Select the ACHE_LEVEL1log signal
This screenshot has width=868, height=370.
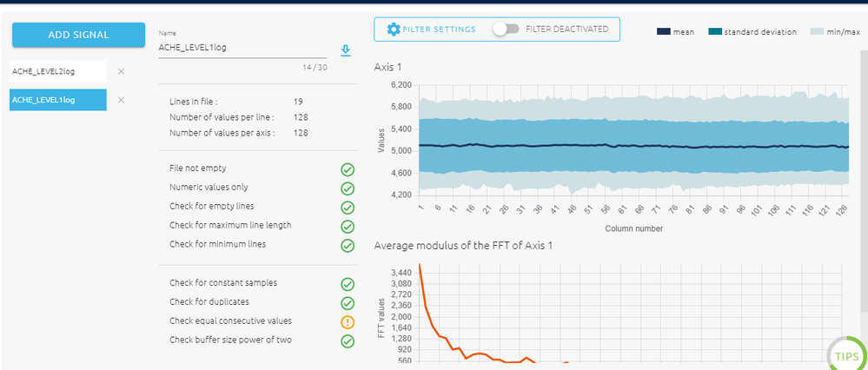(x=58, y=100)
